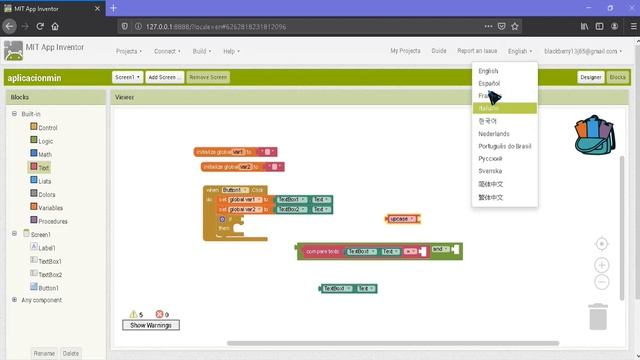
Task: Click the yellow warning triangle icon
Action: (133, 314)
